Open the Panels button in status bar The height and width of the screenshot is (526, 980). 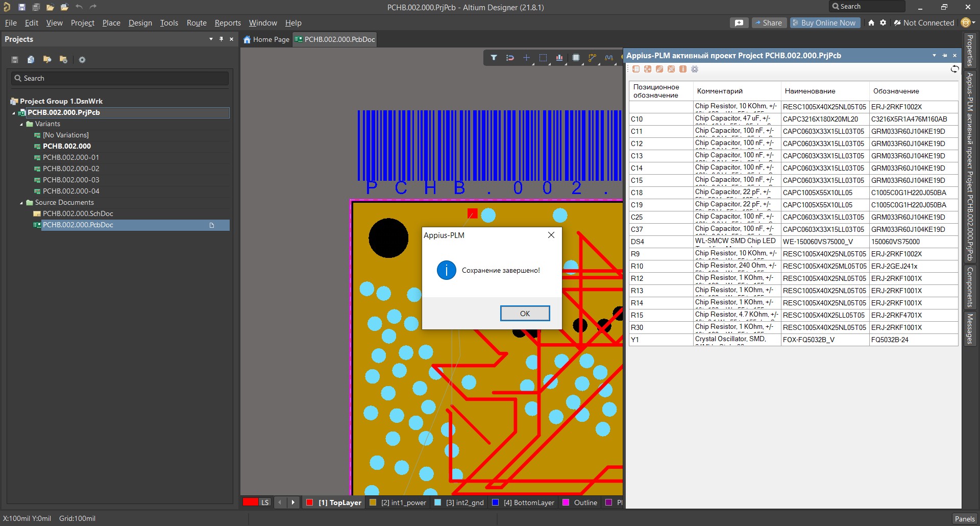964,518
